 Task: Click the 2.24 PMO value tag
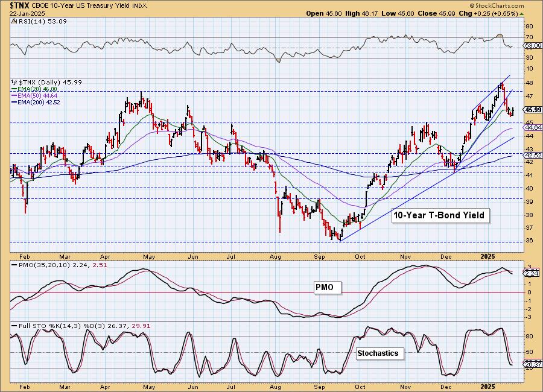532,273
